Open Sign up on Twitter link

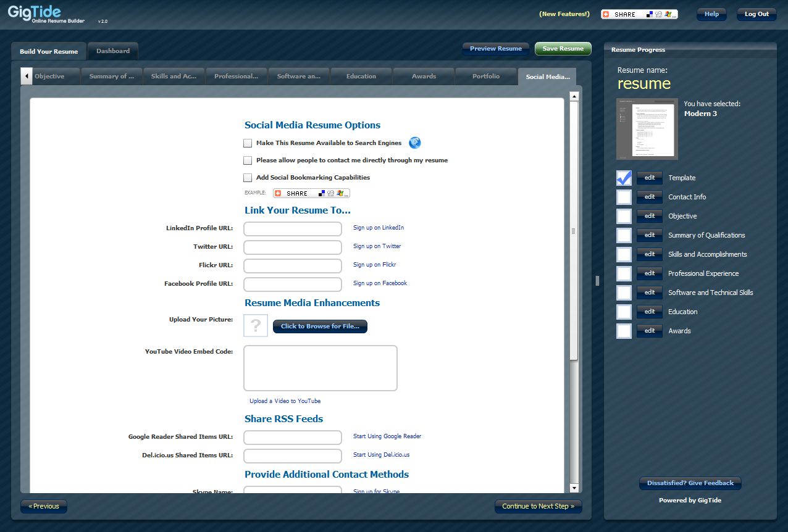[x=377, y=246]
